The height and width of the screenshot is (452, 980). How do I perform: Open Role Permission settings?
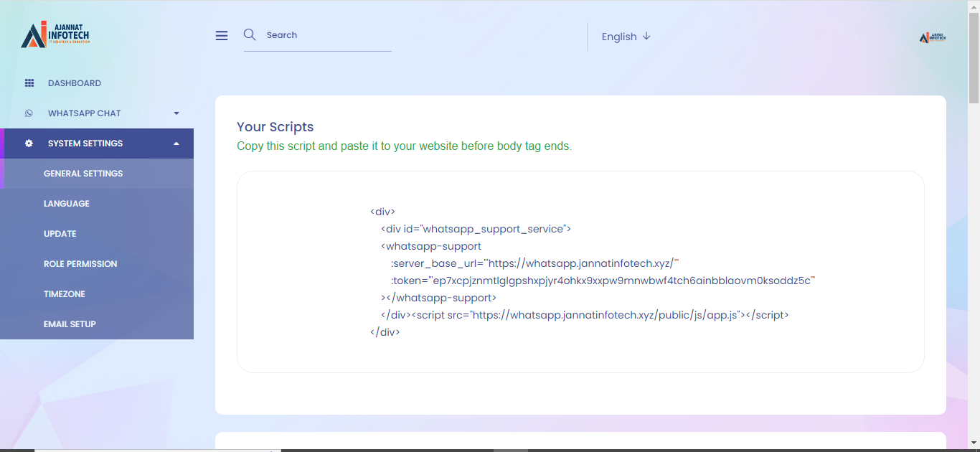[x=80, y=264]
